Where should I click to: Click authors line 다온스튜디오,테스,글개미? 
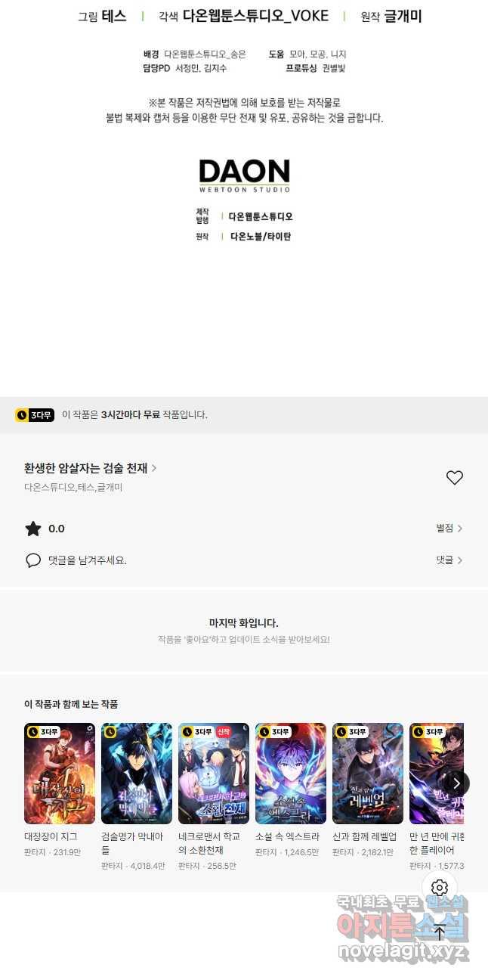pos(73,488)
